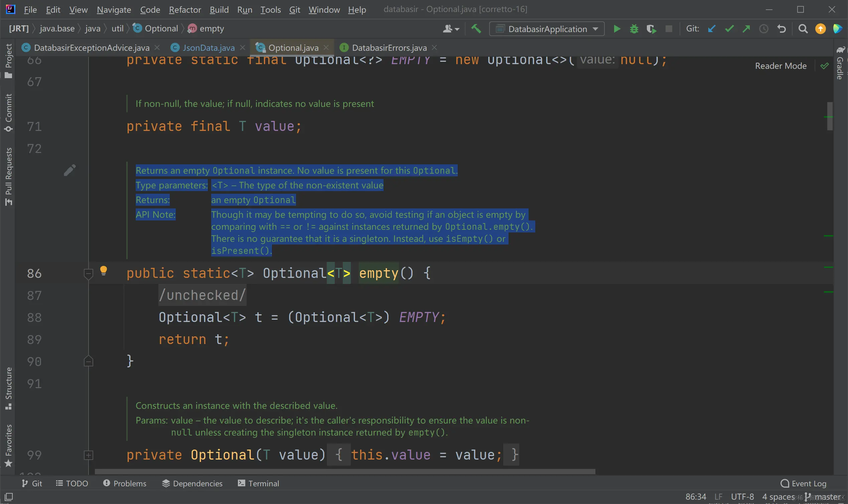Click the Git commit checkmark icon

[729, 29]
